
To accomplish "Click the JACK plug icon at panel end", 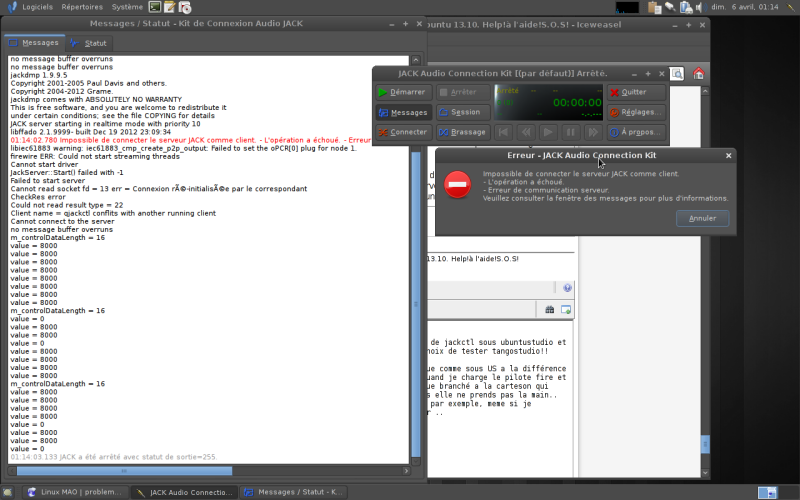I will click(x=789, y=7).
